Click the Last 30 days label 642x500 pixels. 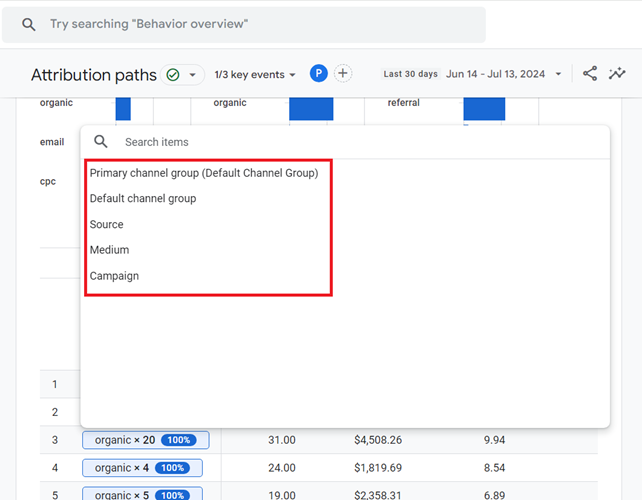[x=410, y=74]
